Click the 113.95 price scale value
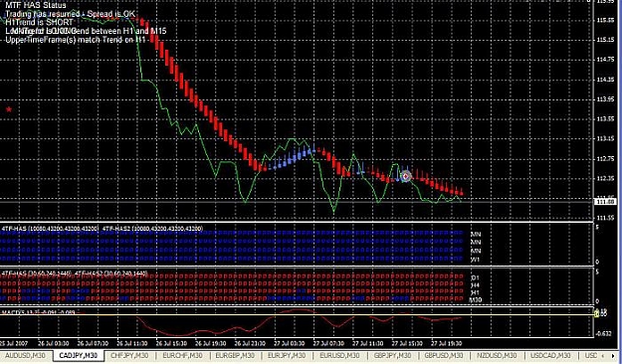622x364 pixels. point(605,99)
